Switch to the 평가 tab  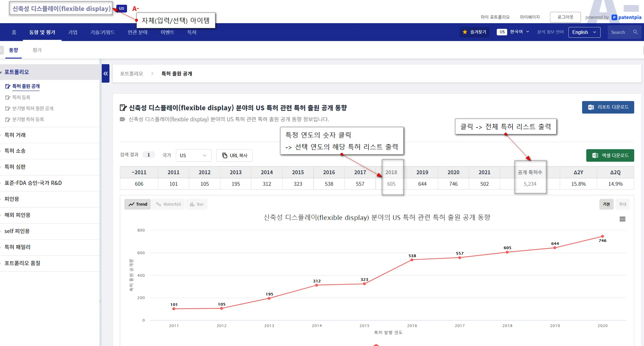pos(37,50)
